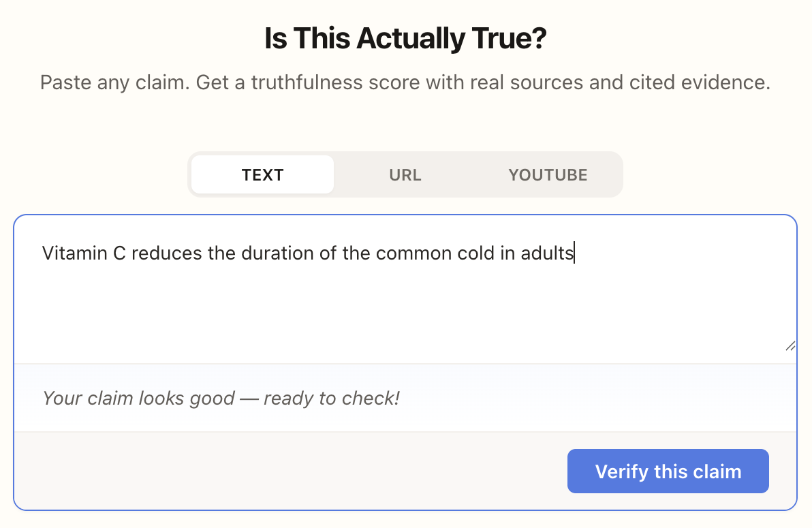This screenshot has height=528, width=812.
Task: Switch to the URL tab
Action: pyautogui.click(x=405, y=174)
